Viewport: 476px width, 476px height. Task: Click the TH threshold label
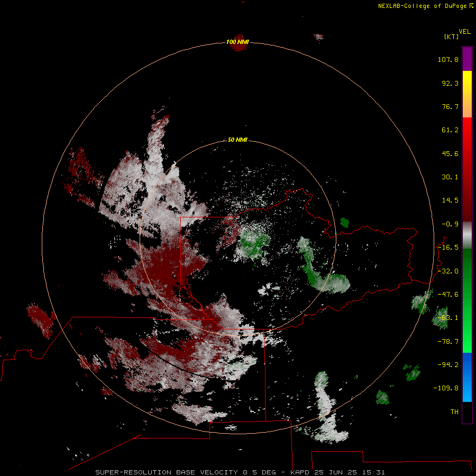click(454, 412)
